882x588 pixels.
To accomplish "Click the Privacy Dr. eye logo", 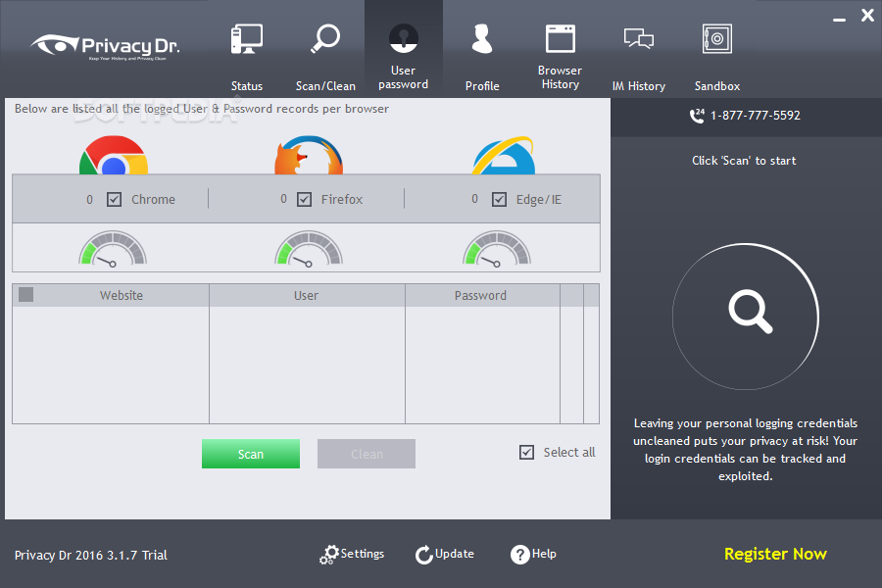I will (x=106, y=47).
